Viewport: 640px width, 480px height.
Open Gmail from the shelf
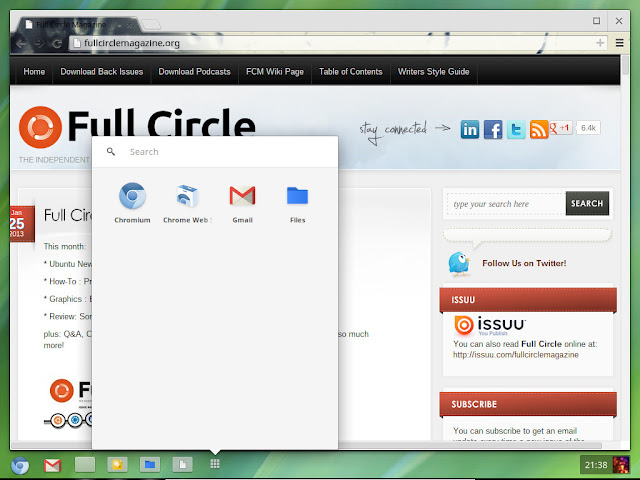click(x=52, y=465)
